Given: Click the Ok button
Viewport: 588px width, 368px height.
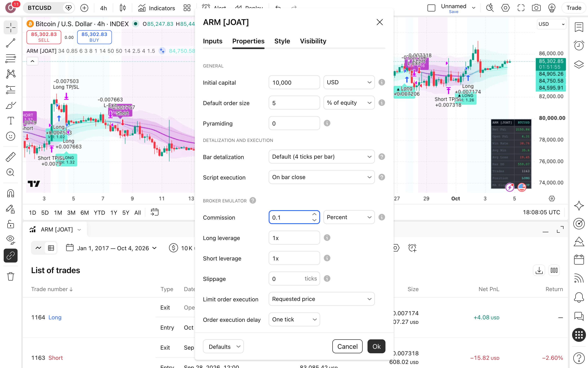Looking at the screenshot, I should pos(376,346).
